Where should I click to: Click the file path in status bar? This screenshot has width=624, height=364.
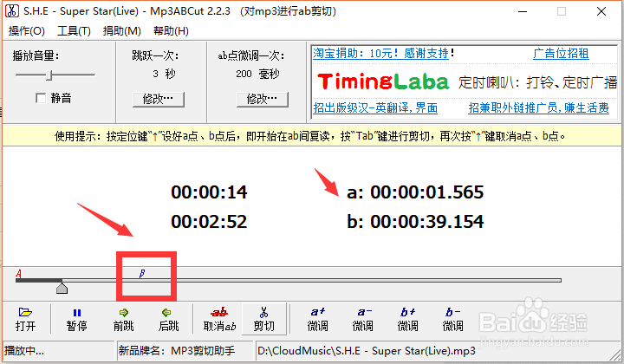(367, 351)
